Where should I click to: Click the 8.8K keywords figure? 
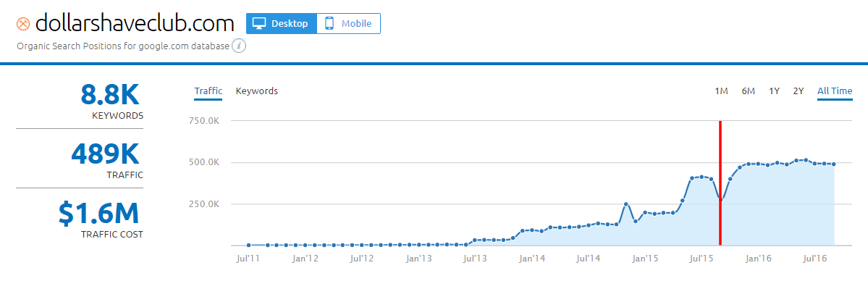click(x=109, y=94)
